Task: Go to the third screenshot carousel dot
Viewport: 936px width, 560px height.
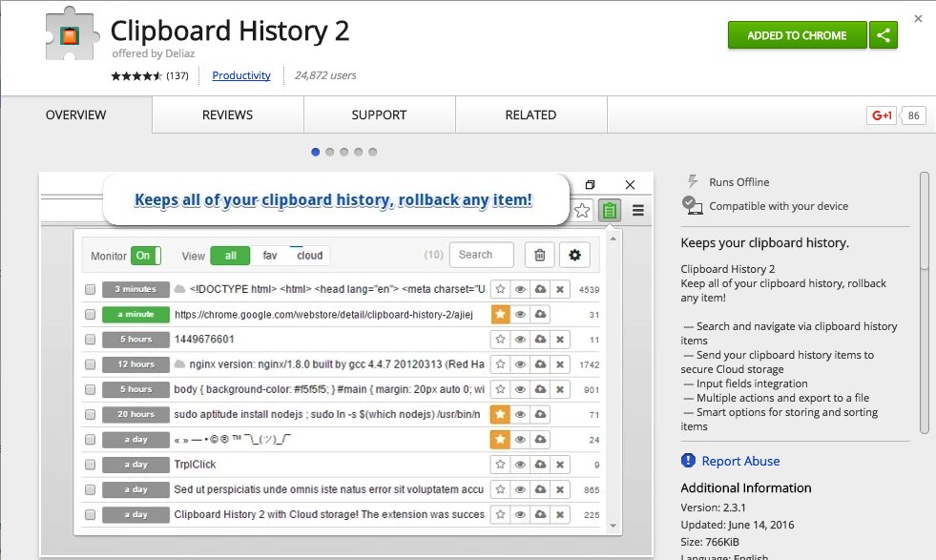Action: [343, 152]
